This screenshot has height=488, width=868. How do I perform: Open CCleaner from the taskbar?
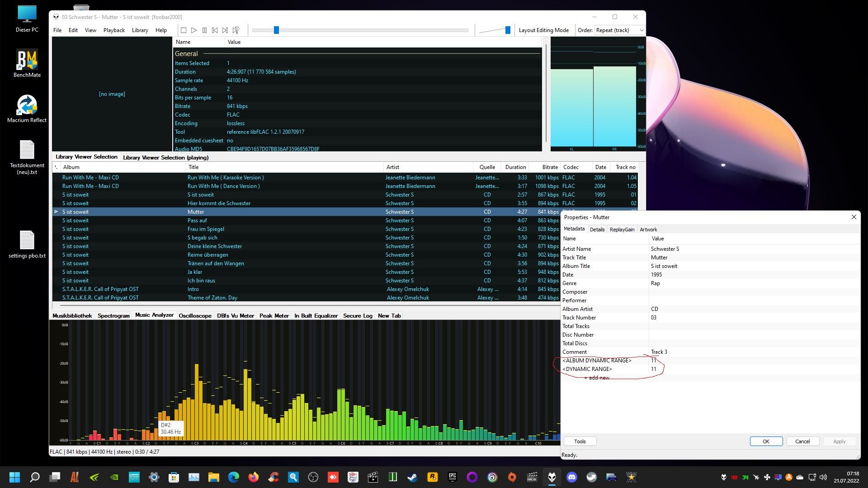pyautogui.click(x=273, y=477)
